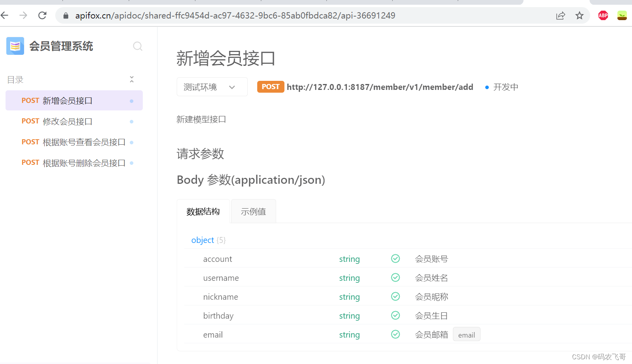Click the 会员管理系统 title text
Image resolution: width=632 pixels, height=364 pixels.
click(x=61, y=46)
